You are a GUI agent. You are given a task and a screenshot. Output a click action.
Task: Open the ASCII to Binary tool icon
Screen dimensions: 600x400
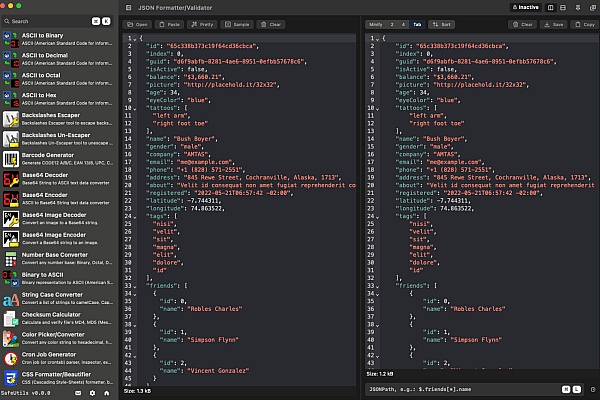click(x=11, y=39)
